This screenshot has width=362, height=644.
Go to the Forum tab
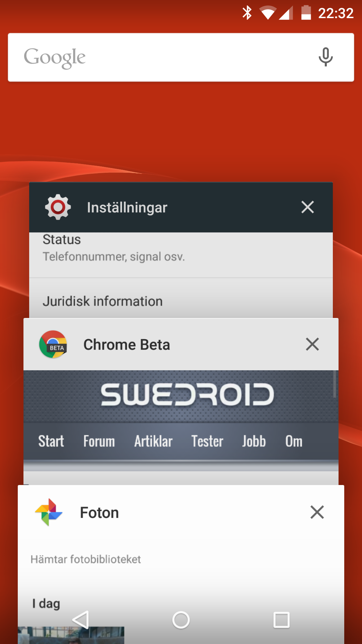99,441
